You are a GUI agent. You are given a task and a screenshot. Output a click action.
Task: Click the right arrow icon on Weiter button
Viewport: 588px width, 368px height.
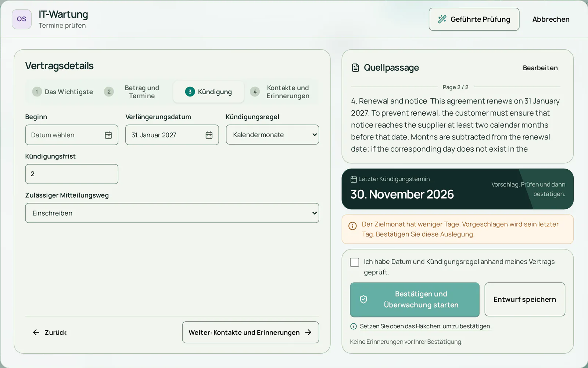tap(308, 332)
